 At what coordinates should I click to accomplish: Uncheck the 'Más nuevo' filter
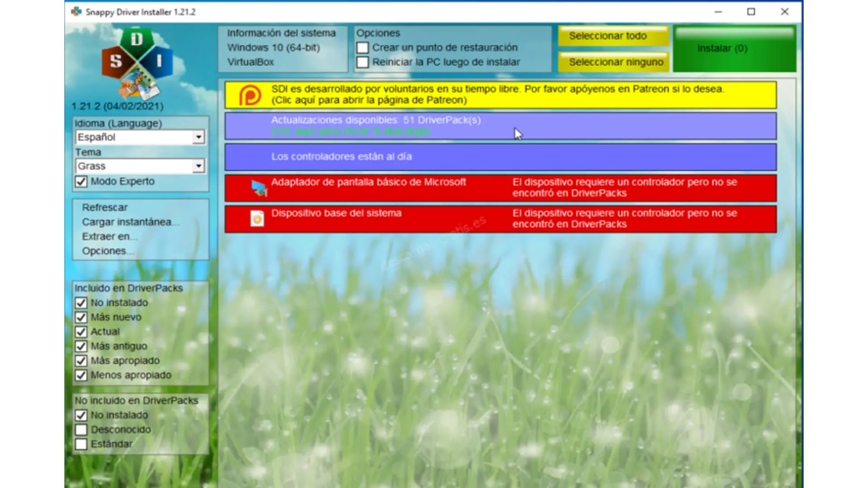pos(81,317)
